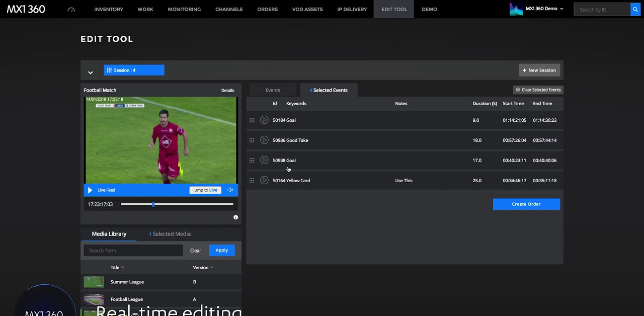Click end time 00:35:11:18

coord(545,181)
